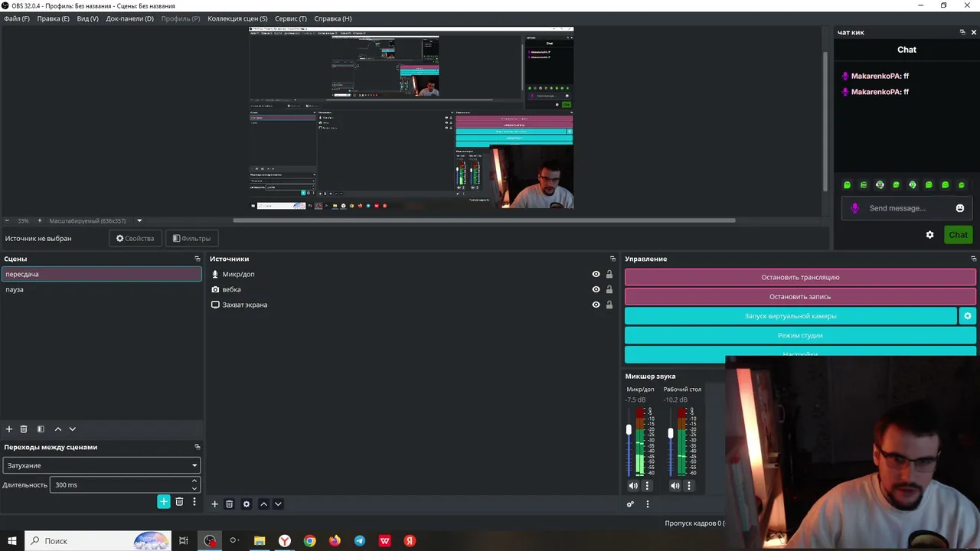Viewport: 980px width, 551px height.
Task: Open source properties gear in Sources toolbar
Action: 247,504
